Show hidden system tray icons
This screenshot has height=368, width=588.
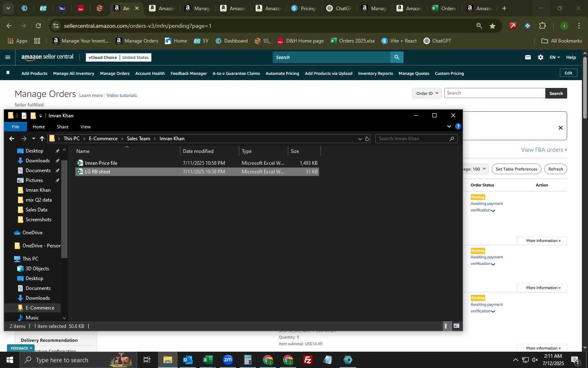(x=515, y=360)
